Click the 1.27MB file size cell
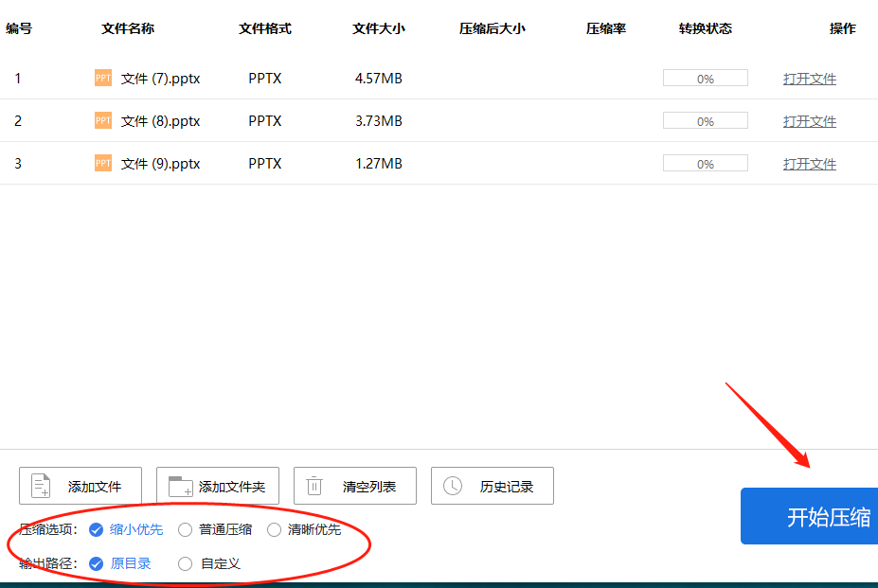The height and width of the screenshot is (588, 878). point(379,164)
